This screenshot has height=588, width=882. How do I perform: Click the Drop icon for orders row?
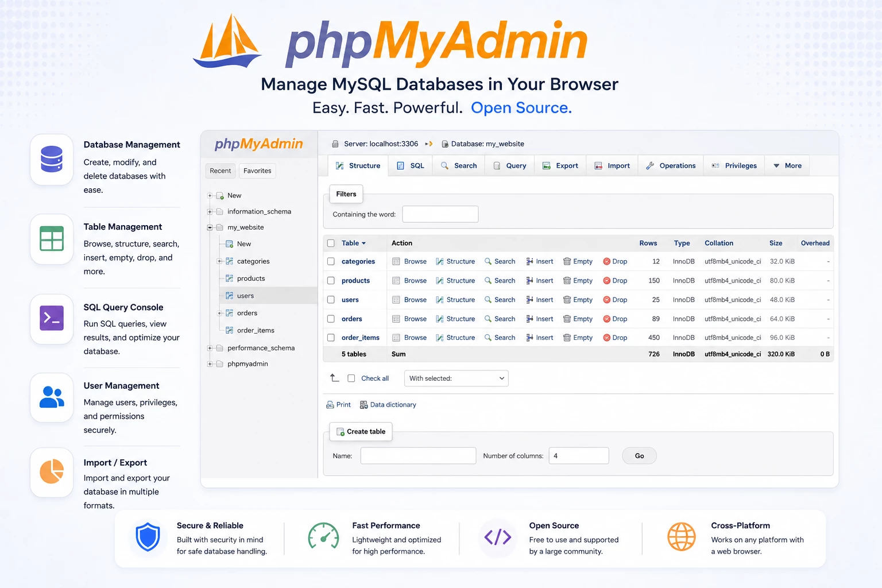point(606,319)
